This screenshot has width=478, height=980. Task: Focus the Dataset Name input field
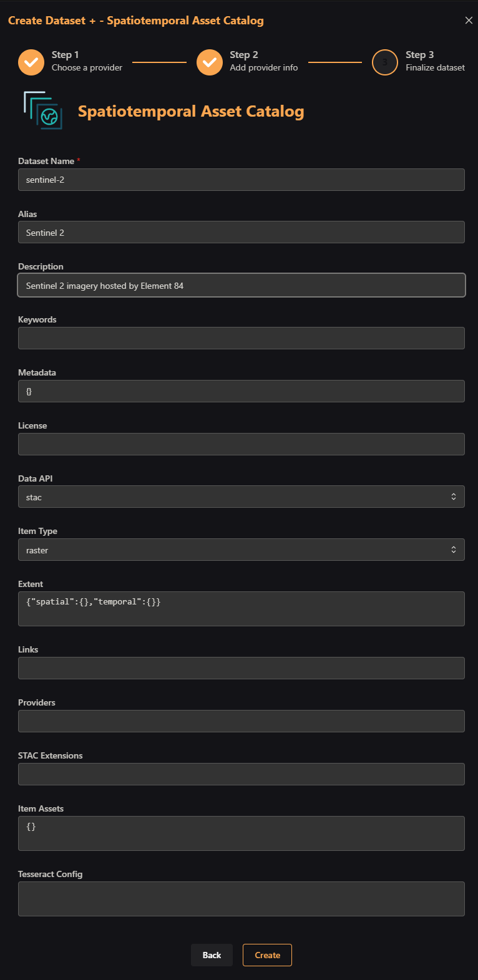click(241, 180)
